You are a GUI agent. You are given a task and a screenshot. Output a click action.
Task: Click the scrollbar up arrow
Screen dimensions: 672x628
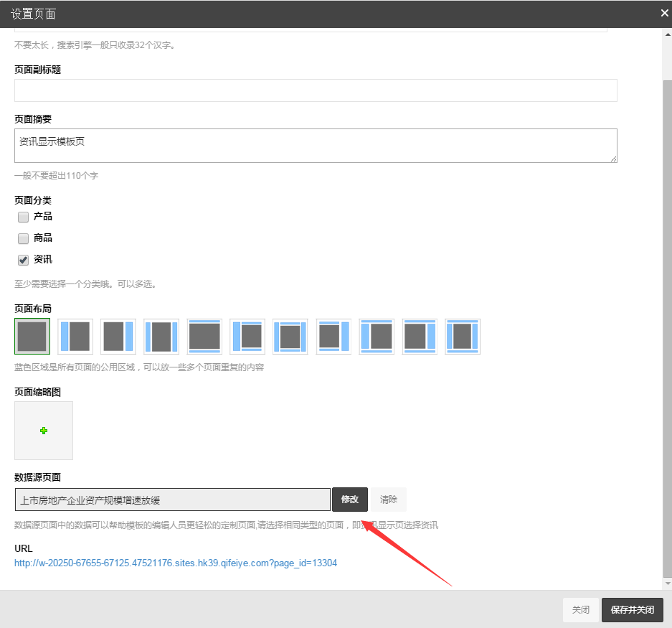667,34
